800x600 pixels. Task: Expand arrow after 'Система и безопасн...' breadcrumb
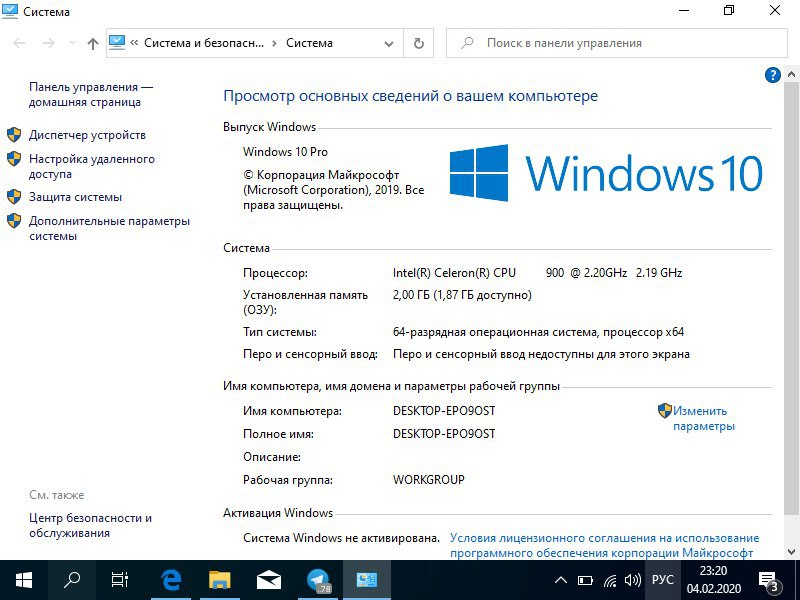[x=274, y=43]
